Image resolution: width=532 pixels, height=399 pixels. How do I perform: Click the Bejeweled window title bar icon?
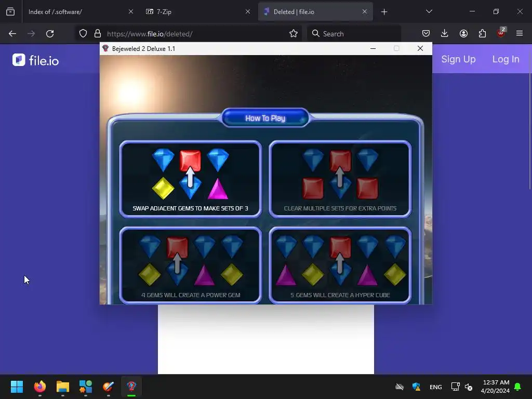pos(105,48)
